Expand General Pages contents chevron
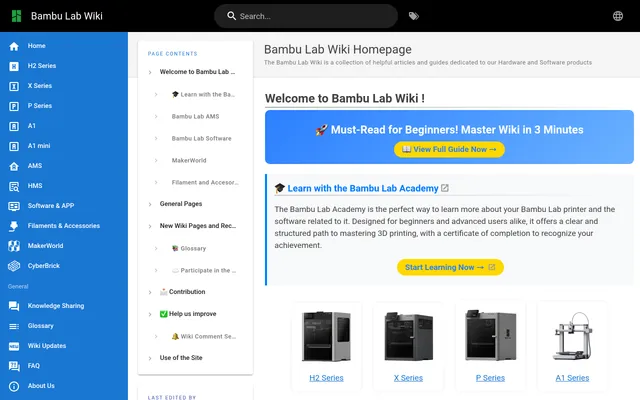This screenshot has width=640, height=400. click(150, 204)
